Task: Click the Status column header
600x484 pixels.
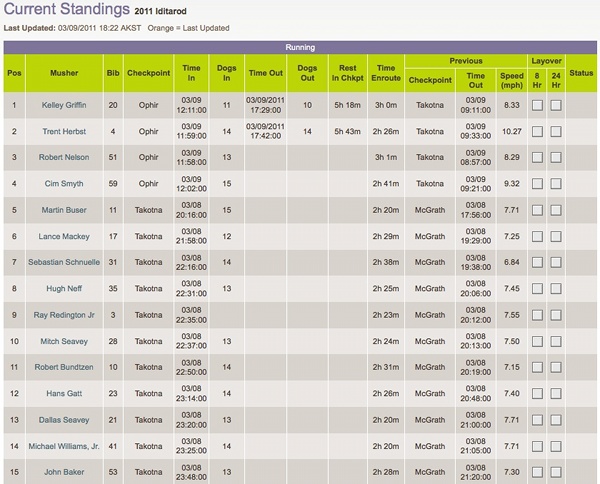Action: point(581,73)
